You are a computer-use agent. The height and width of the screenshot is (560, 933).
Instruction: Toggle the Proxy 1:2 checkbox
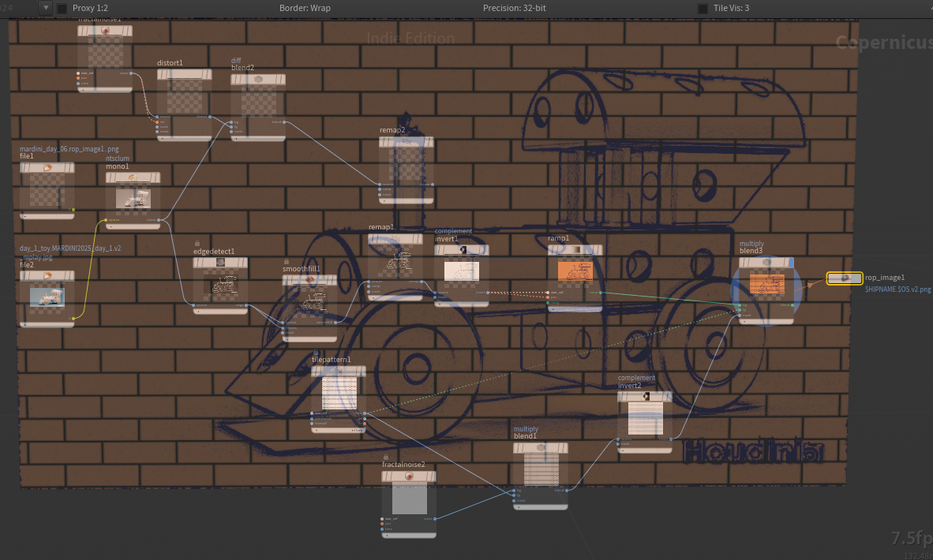point(62,9)
